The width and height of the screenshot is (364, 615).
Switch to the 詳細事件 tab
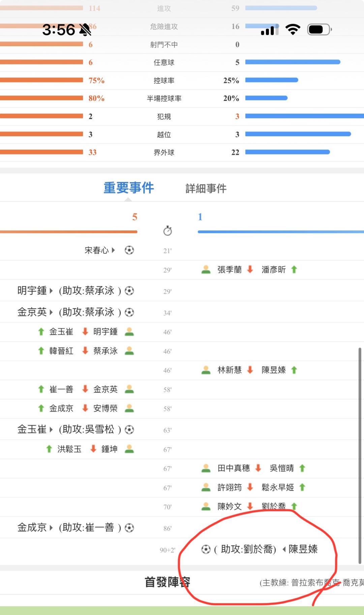pyautogui.click(x=206, y=189)
